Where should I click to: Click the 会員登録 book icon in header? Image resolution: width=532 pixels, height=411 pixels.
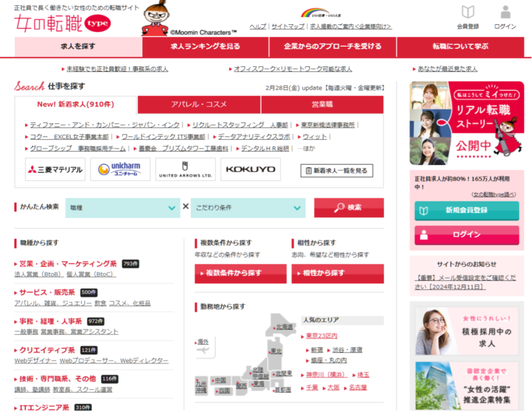468,12
